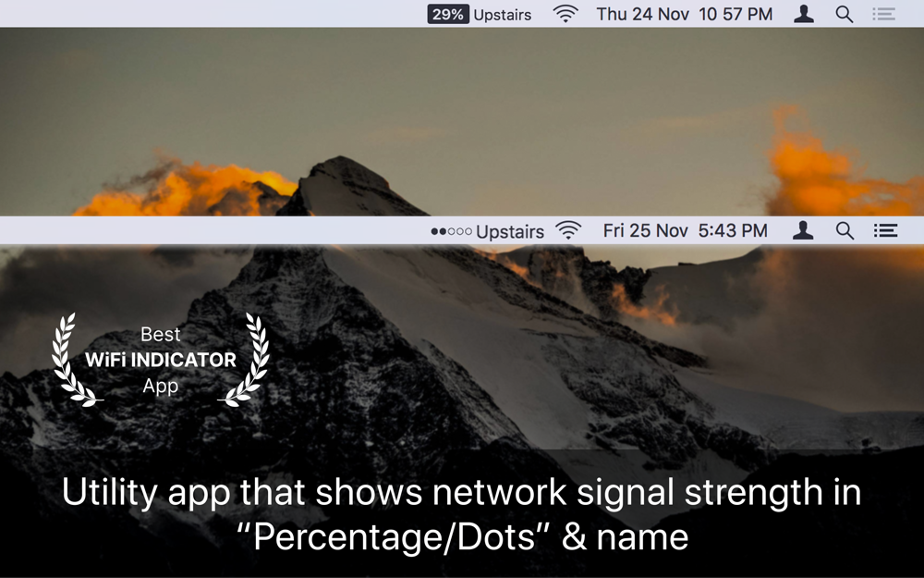This screenshot has width=924, height=578.
Task: Open Notification Center in lower menu bar
Action: tap(885, 230)
